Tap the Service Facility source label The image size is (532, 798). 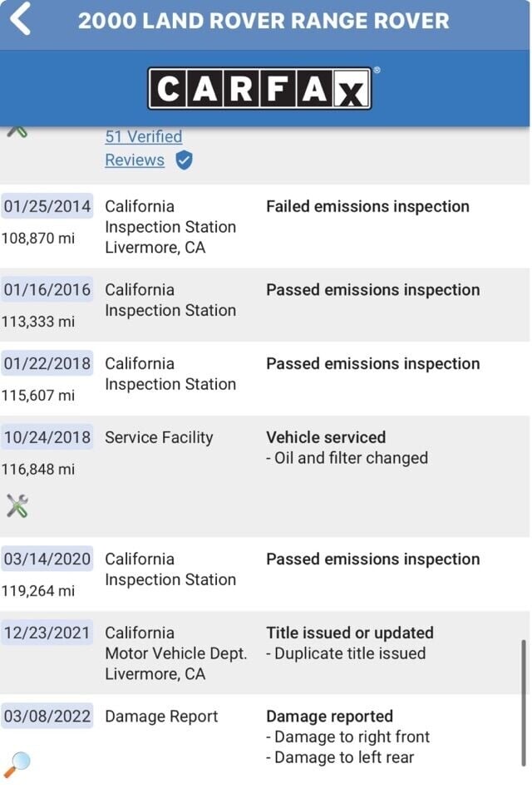[159, 438]
